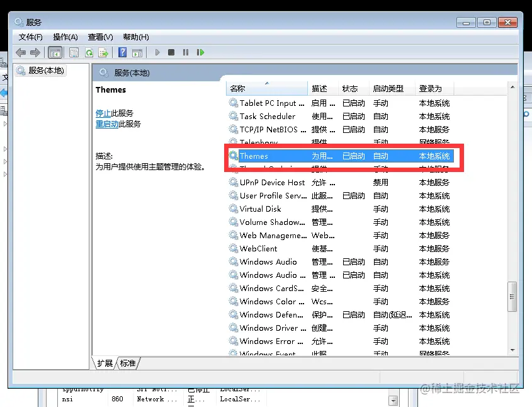Go back with the toolbar back arrow
532x407 pixels.
(21, 53)
